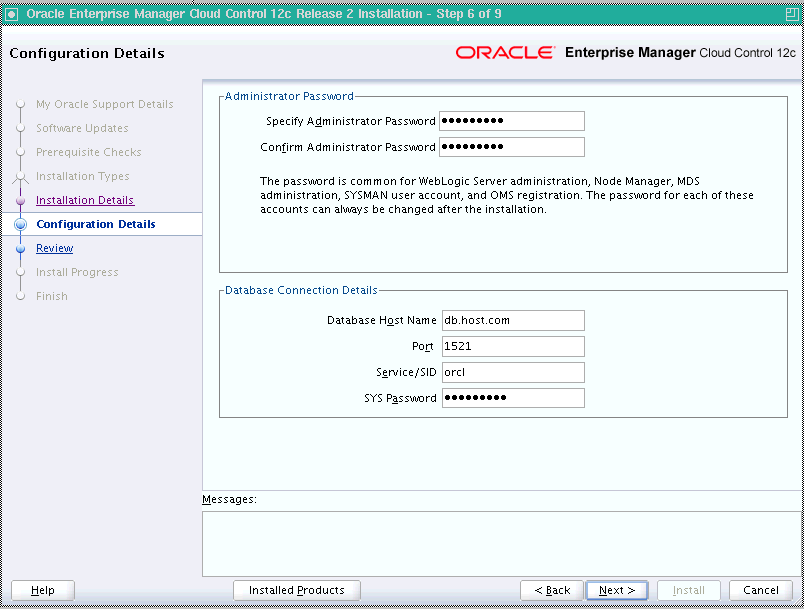The width and height of the screenshot is (804, 609).
Task: Click the Port field showing 1521
Action: coord(513,347)
